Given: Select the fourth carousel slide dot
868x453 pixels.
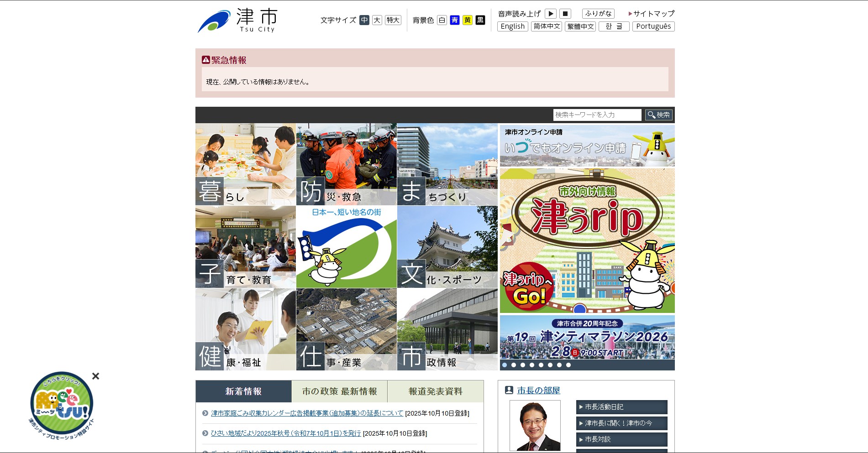Looking at the screenshot, I should tap(532, 365).
